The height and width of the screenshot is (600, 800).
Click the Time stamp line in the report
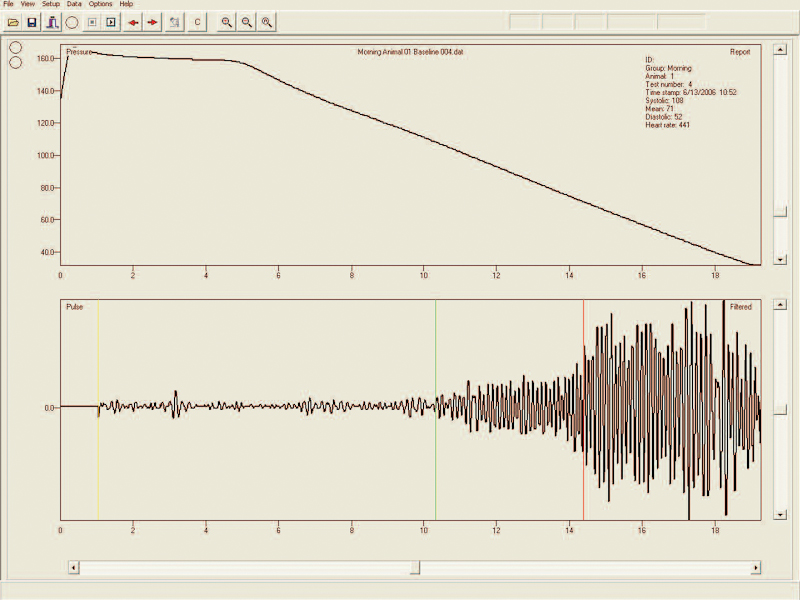click(691, 92)
